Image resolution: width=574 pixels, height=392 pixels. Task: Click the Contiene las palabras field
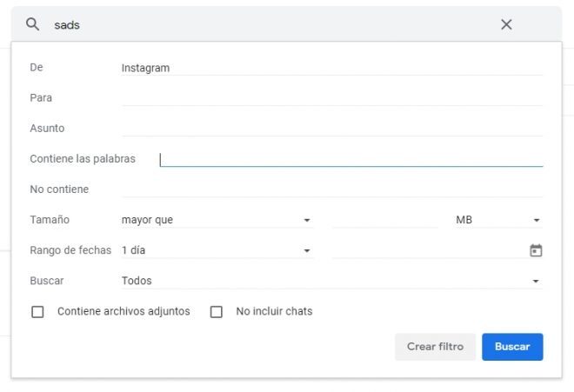click(350, 159)
